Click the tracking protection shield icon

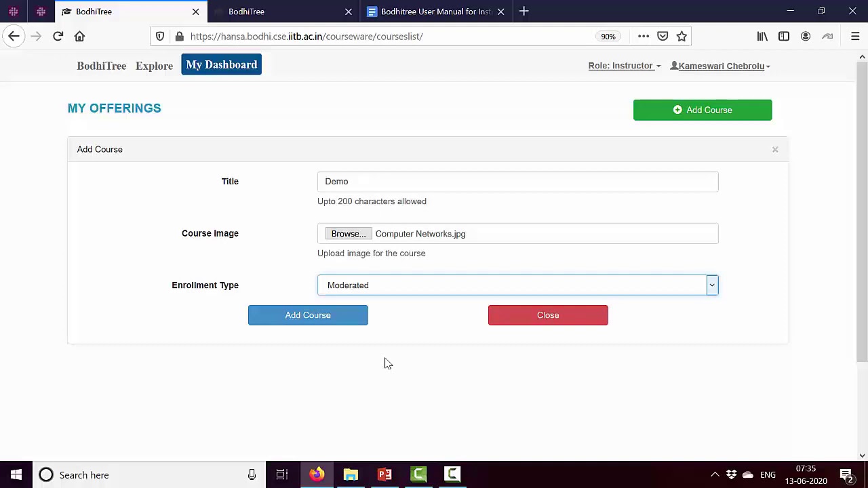160,37
